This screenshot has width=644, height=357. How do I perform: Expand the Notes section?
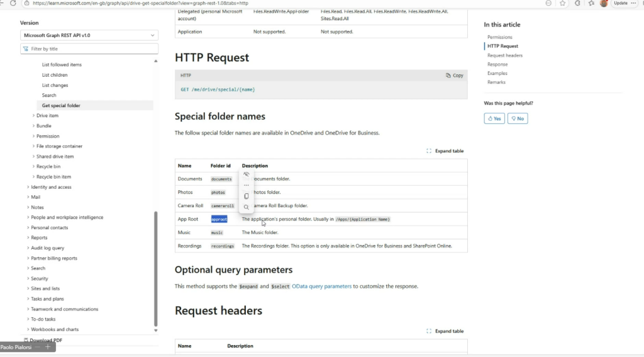pos(28,207)
